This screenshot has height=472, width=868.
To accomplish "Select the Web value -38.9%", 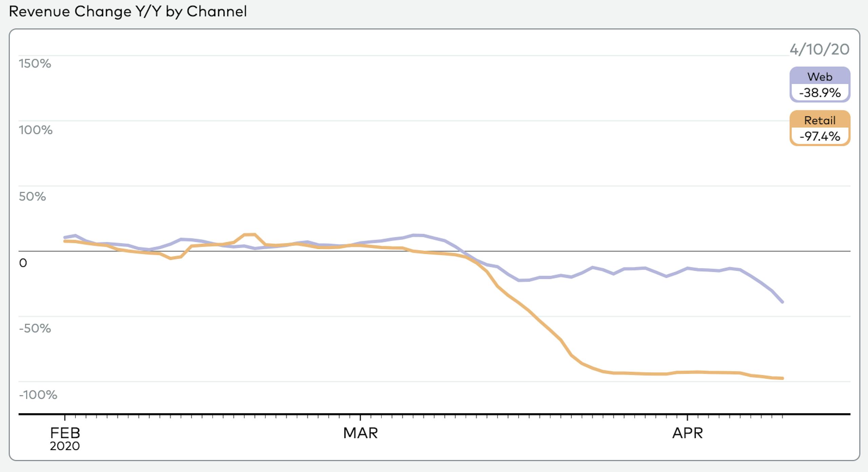I will click(820, 93).
